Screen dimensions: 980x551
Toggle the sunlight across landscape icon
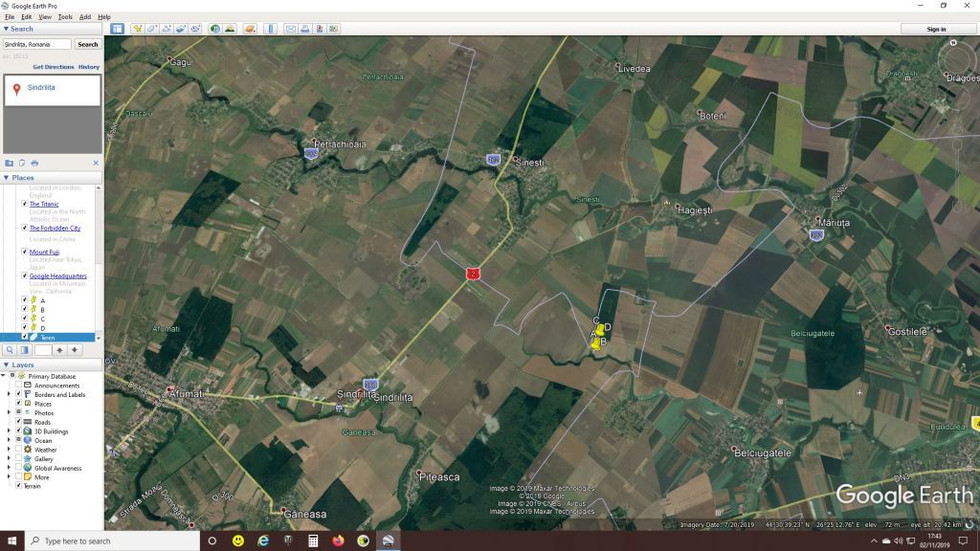click(x=230, y=29)
